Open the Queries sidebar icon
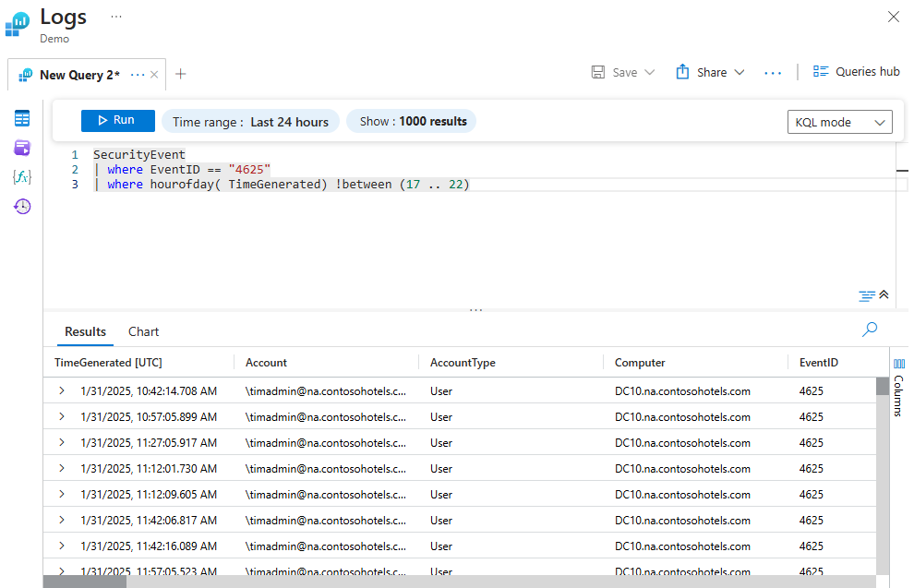This screenshot has height=588, width=914. pos(22,148)
